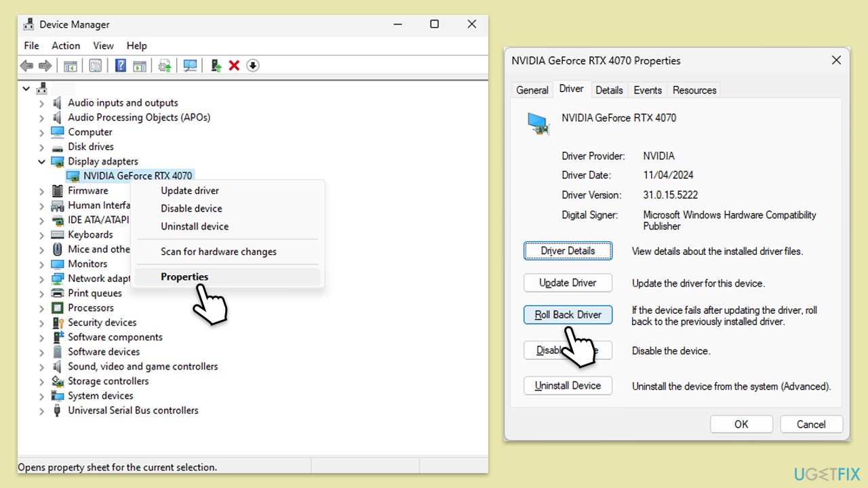This screenshot has width=868, height=488.
Task: Open Help via blue question mark icon
Action: coord(120,65)
